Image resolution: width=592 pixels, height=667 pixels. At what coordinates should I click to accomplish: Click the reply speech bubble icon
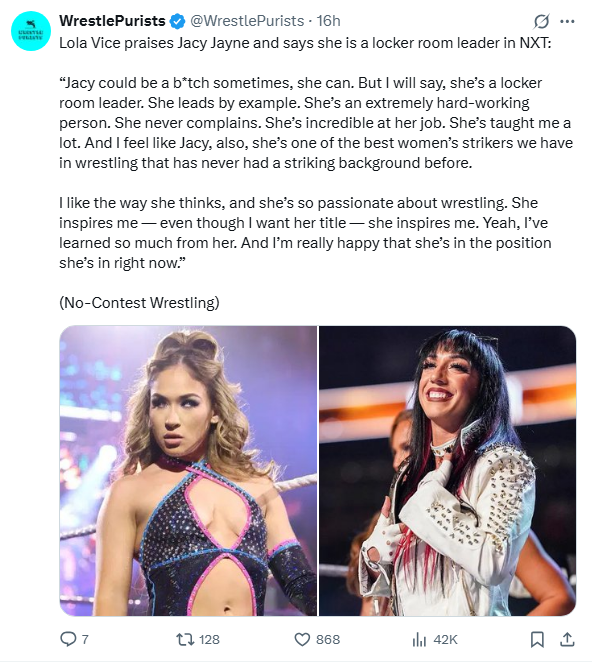(x=68, y=639)
